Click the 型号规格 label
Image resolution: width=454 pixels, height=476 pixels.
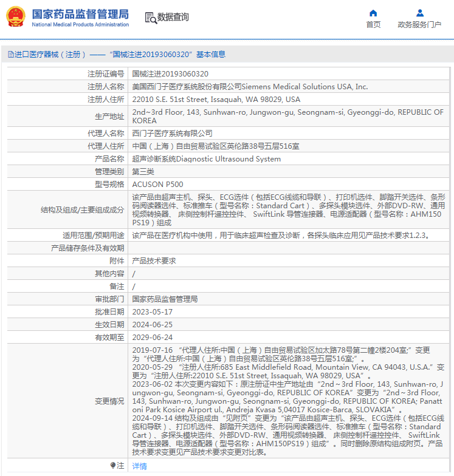(x=109, y=185)
